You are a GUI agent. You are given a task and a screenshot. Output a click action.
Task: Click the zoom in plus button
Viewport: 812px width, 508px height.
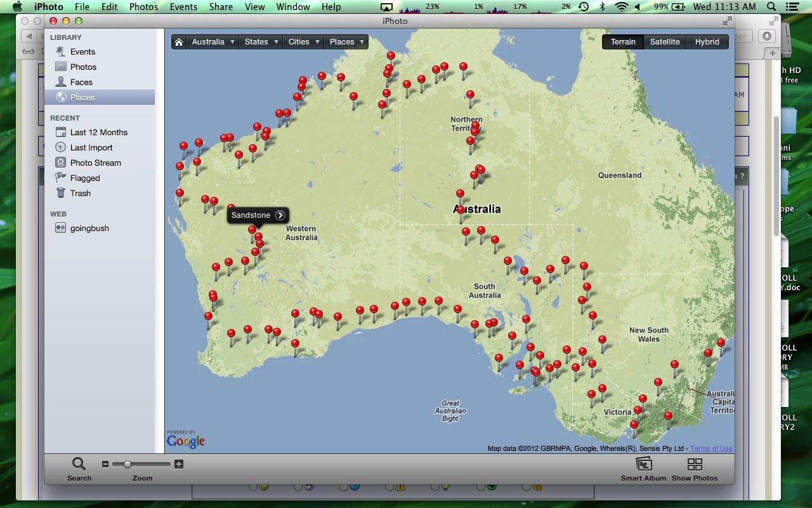(179, 464)
